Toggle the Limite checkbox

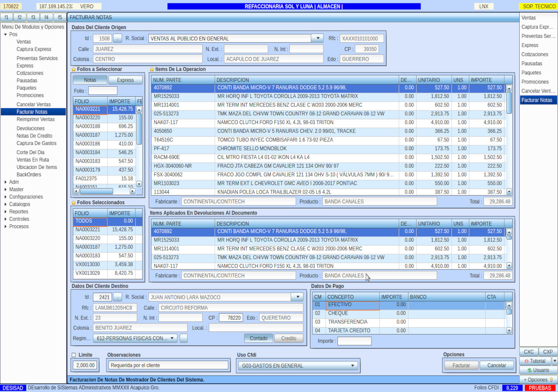[74, 355]
